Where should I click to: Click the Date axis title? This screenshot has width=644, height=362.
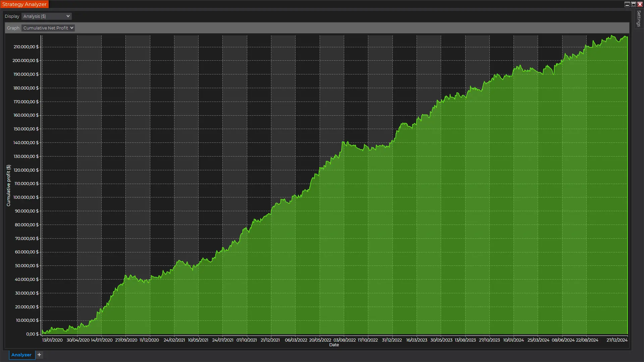point(334,345)
